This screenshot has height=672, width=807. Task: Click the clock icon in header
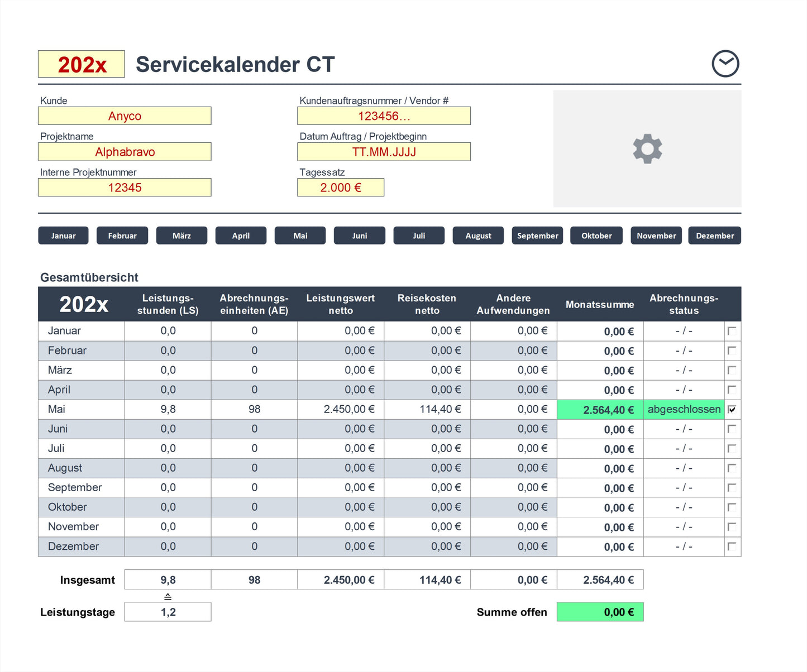(725, 64)
